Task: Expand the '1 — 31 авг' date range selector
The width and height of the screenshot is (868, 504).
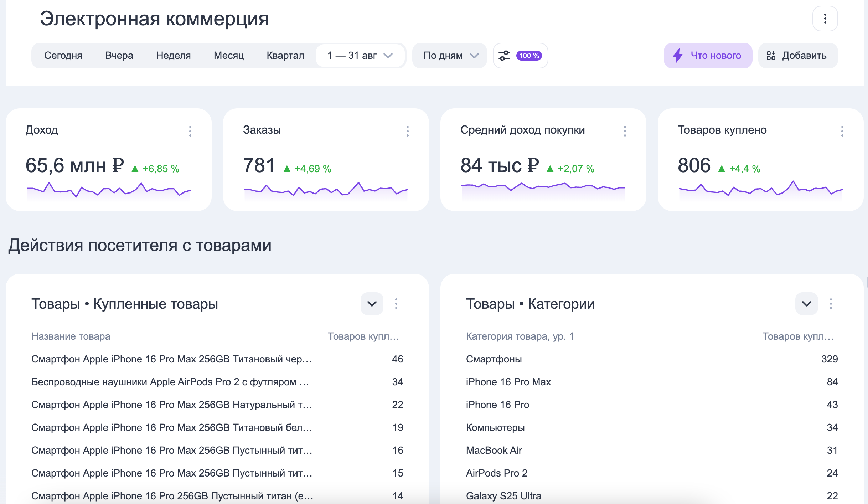Action: click(361, 55)
